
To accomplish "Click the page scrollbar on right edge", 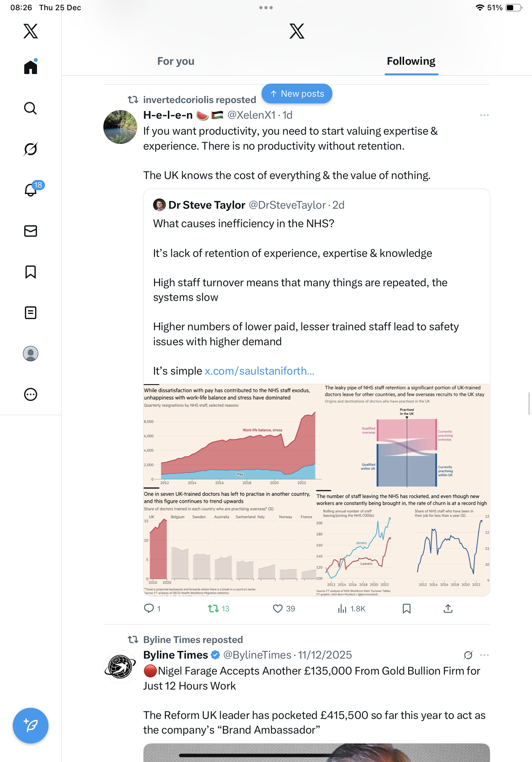I will click(x=529, y=403).
